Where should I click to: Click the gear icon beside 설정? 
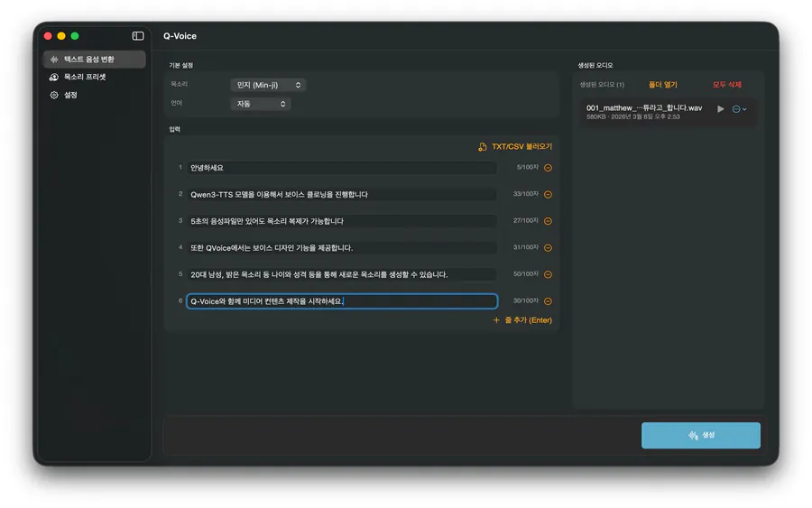pyautogui.click(x=54, y=95)
